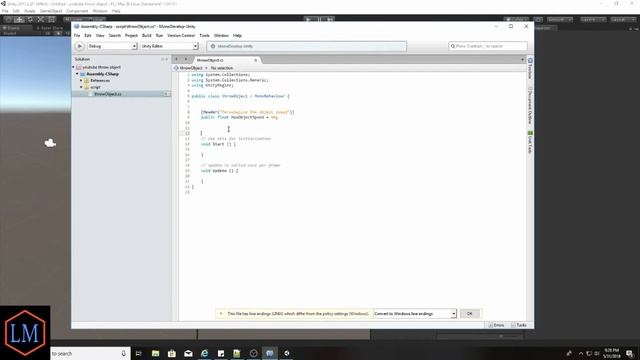Open Edge browser from the taskbar

pyautogui.click(x=204, y=353)
